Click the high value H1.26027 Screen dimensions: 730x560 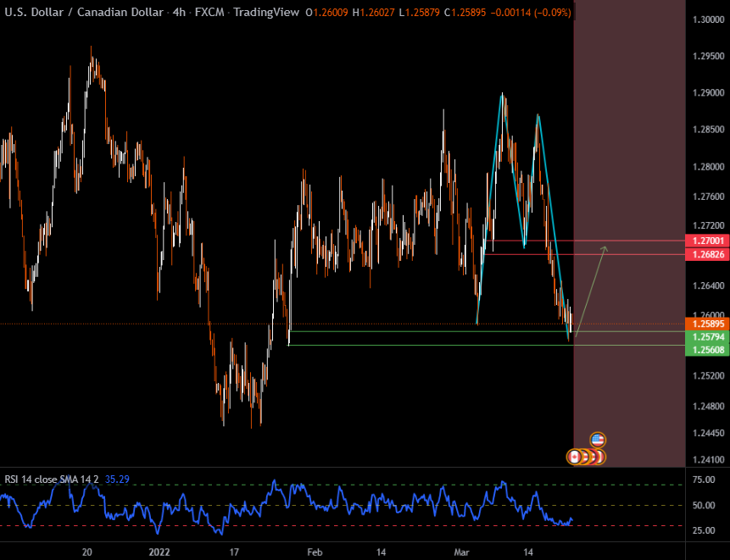tap(374, 13)
